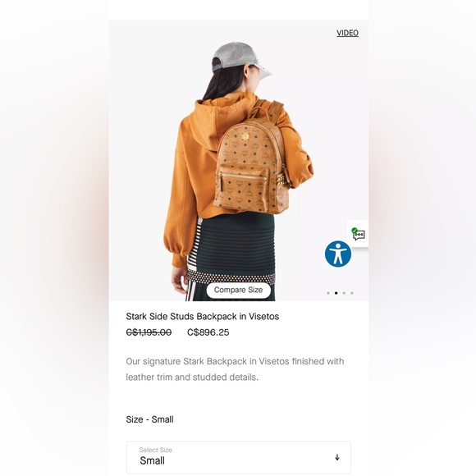Image resolution: width=476 pixels, height=476 pixels.
Task: Select the active second carousel dot
Action: tap(336, 293)
